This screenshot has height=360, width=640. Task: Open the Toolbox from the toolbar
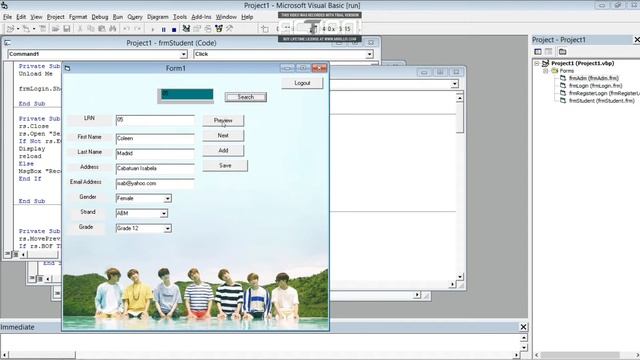(x=230, y=29)
